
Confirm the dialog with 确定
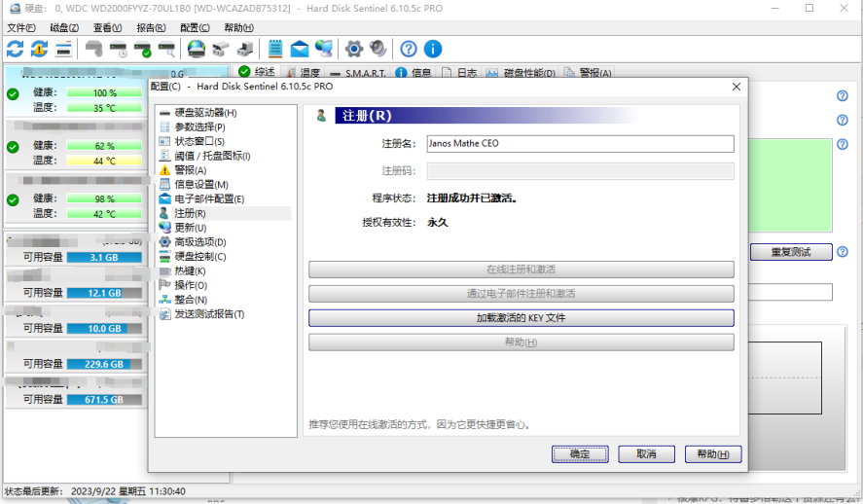click(580, 454)
